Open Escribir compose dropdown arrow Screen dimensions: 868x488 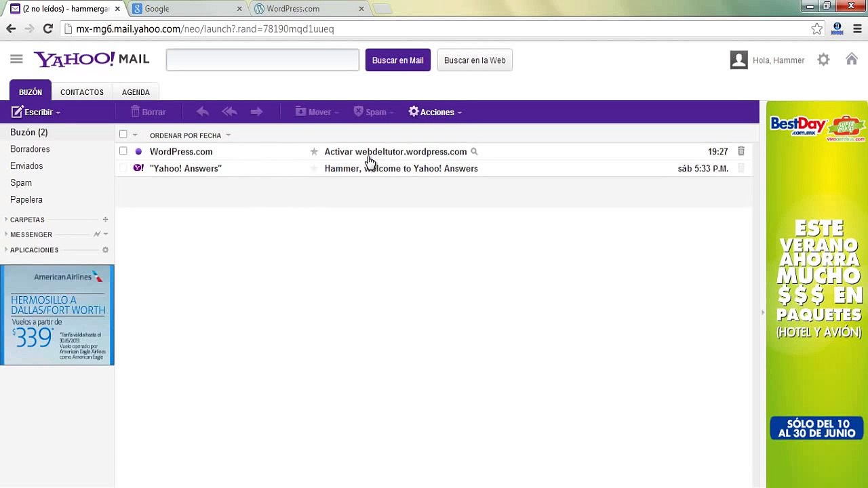click(58, 113)
